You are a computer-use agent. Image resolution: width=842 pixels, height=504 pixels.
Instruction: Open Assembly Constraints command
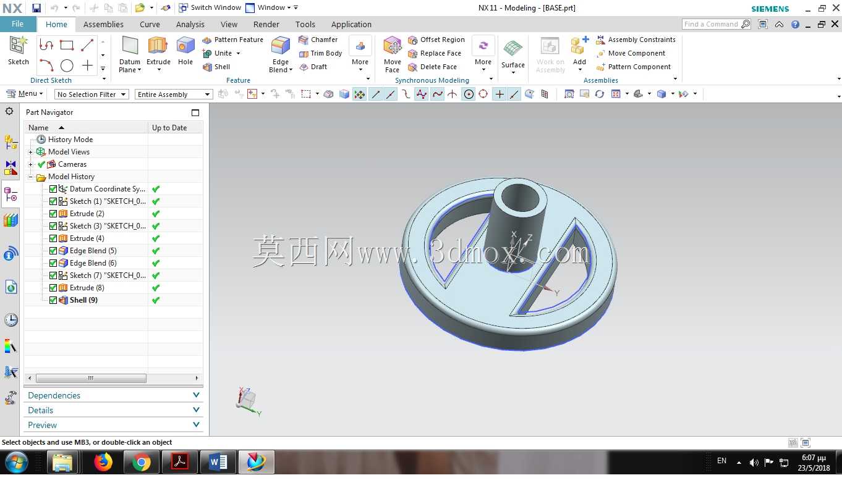[636, 40]
